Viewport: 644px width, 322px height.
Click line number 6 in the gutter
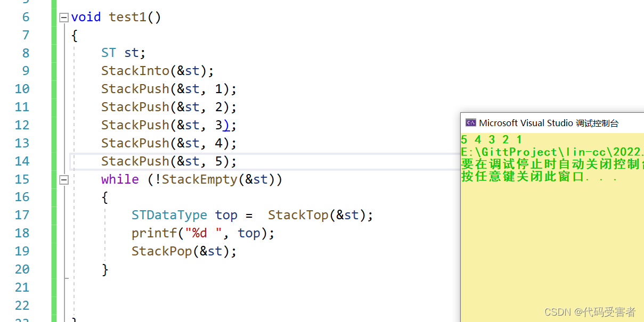coord(26,17)
